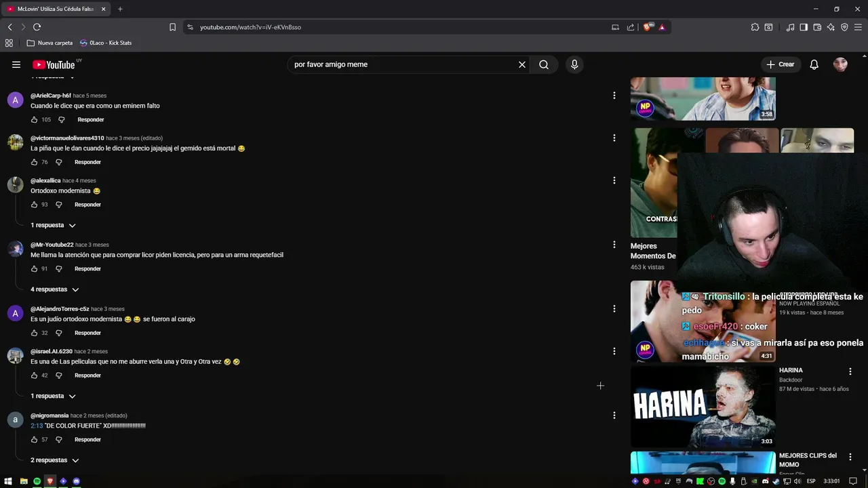Viewport: 868px width, 488px height.
Task: Reply to @ArielCarp-h6f with Responder
Action: (x=91, y=120)
